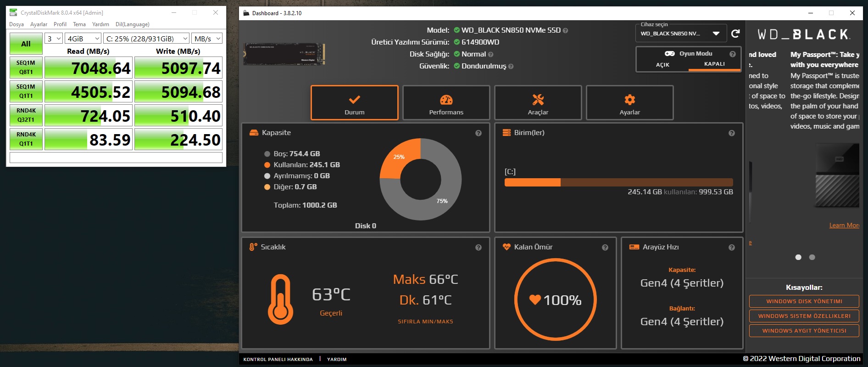Click the C: volume usage bar

(x=618, y=182)
